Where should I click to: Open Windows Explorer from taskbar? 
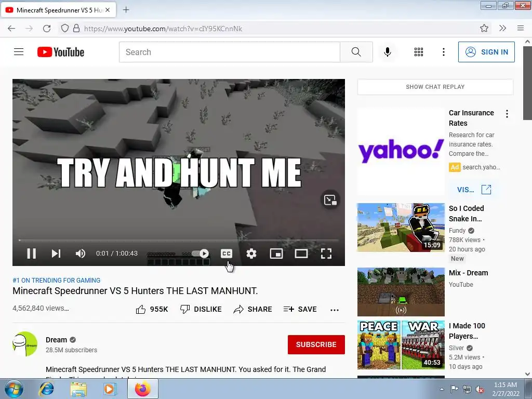78,389
